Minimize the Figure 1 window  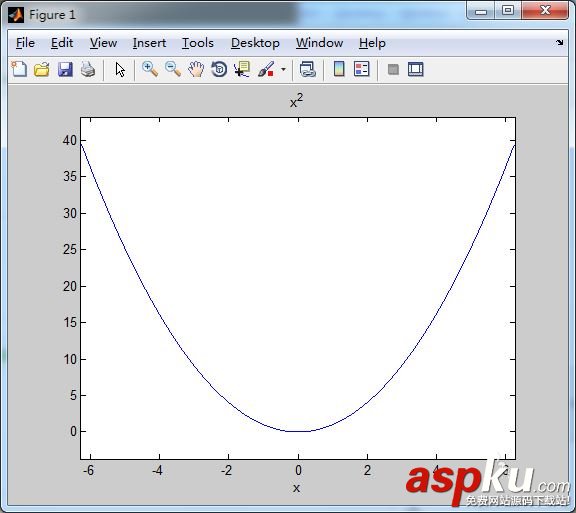(481, 11)
